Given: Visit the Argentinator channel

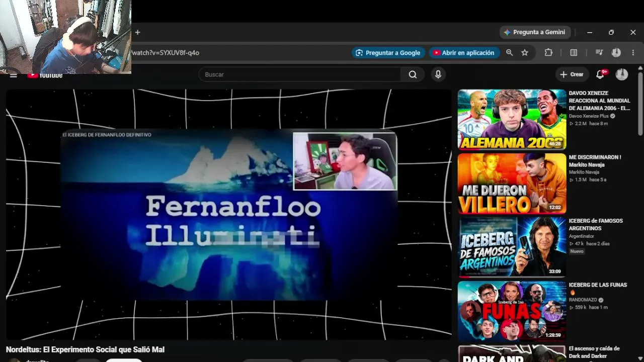Looking at the screenshot, I should coord(582,236).
